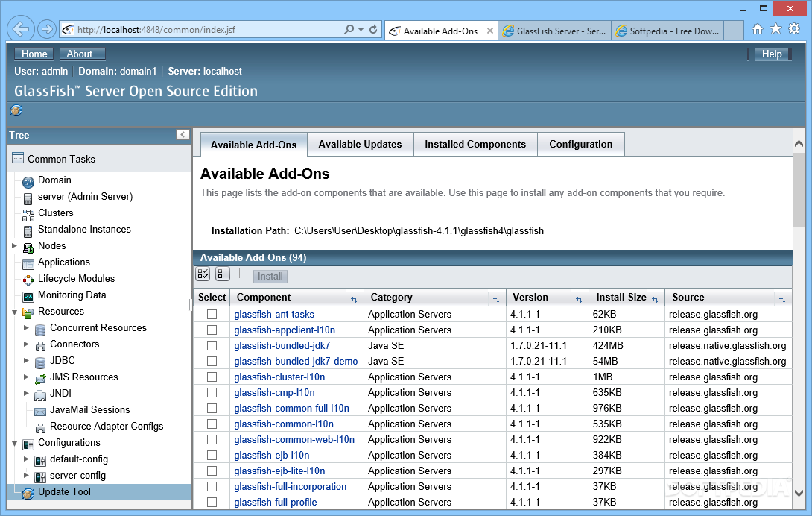
Task: Click the search magnifier in address bar
Action: tap(349, 30)
